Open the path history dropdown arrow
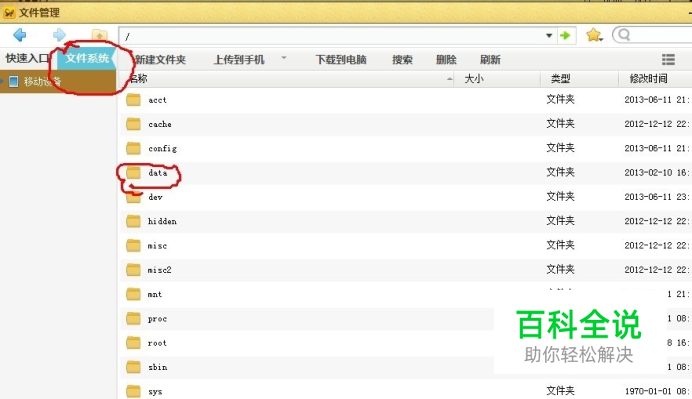 pyautogui.click(x=549, y=35)
